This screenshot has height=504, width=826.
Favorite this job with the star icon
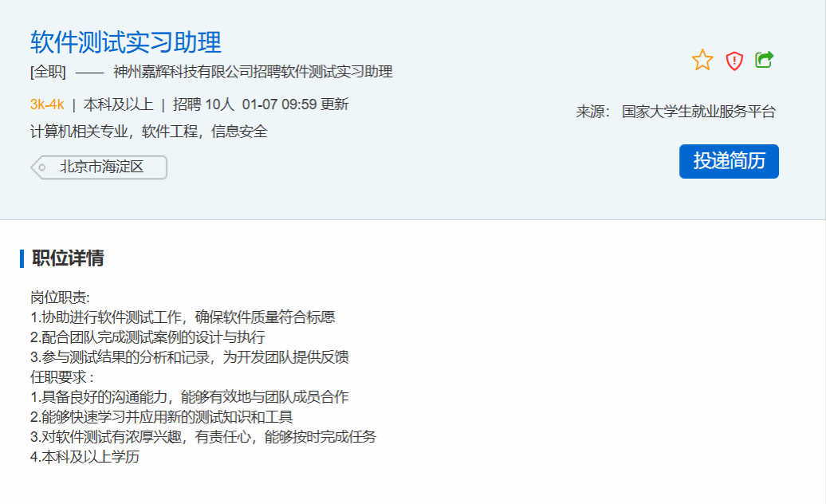tap(702, 60)
